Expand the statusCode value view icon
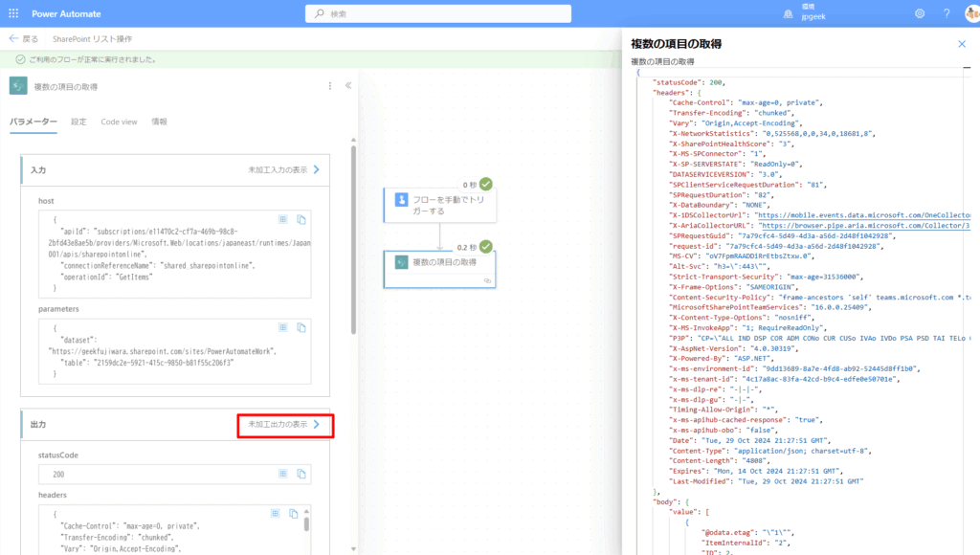 coord(283,474)
